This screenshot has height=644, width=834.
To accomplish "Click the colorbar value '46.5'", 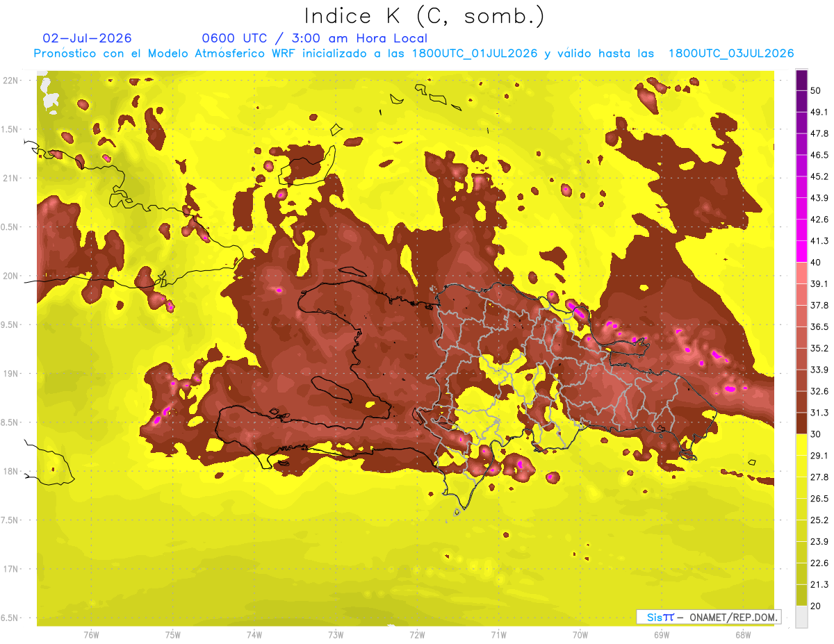I will pos(819,156).
